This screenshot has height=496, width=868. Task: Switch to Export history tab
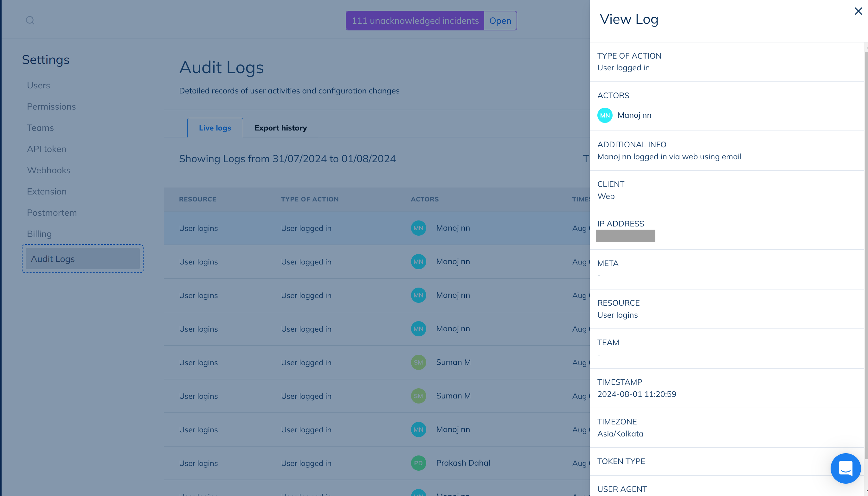pos(280,128)
